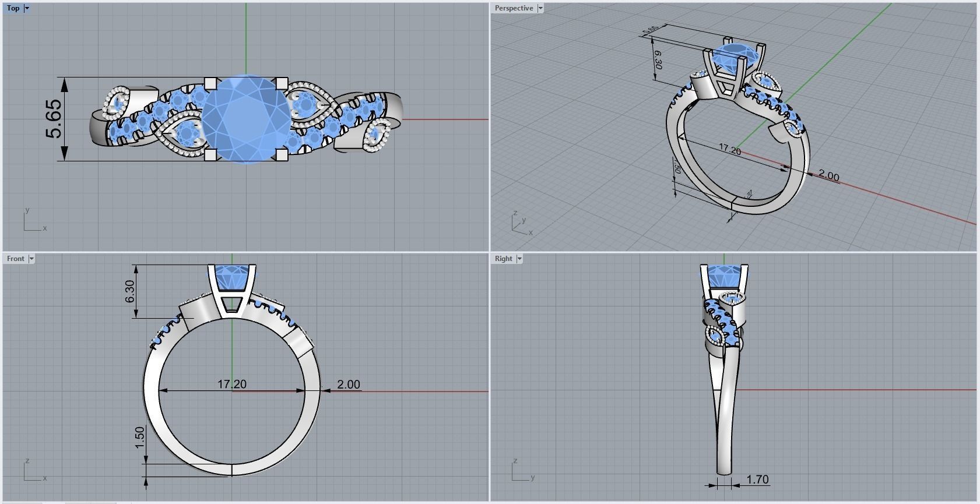Open the Front viewport dropdown arrow
Screen dimensions: 980x504
(x=31, y=259)
